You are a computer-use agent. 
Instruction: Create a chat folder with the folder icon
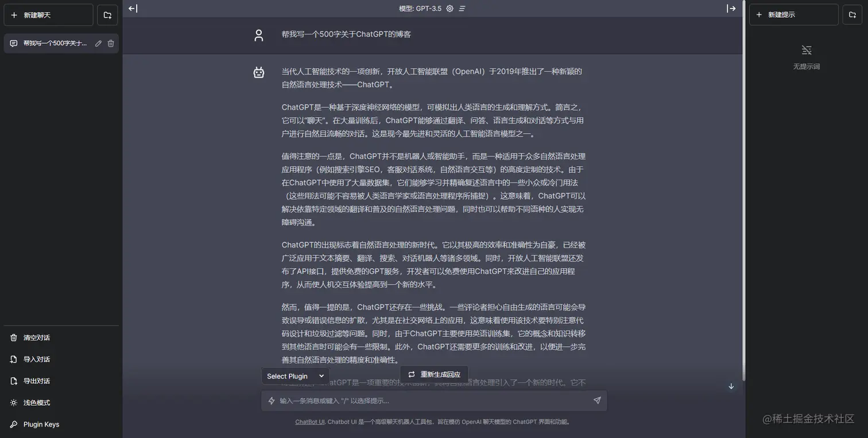[107, 15]
